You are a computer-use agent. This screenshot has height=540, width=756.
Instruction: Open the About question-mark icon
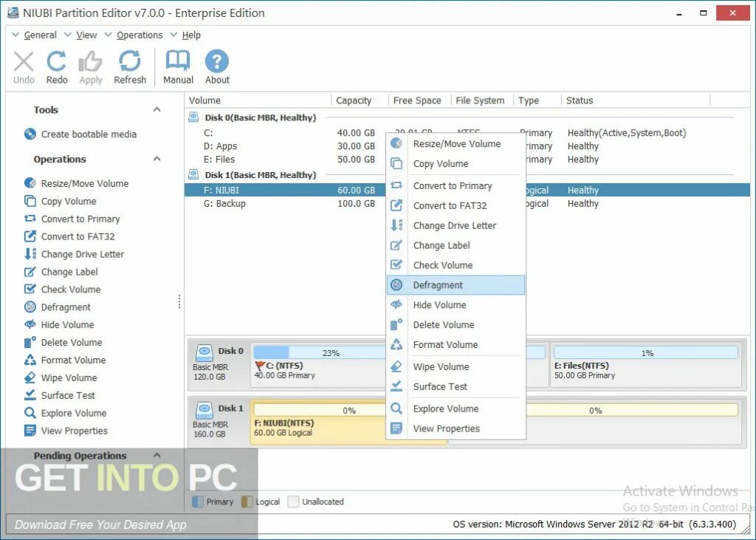coord(217,67)
